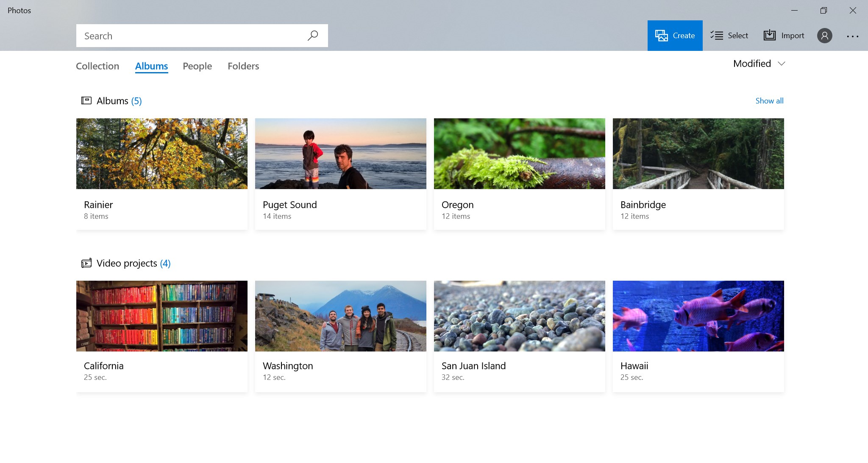This screenshot has height=463, width=868.
Task: Click the Select mode icon
Action: click(717, 36)
